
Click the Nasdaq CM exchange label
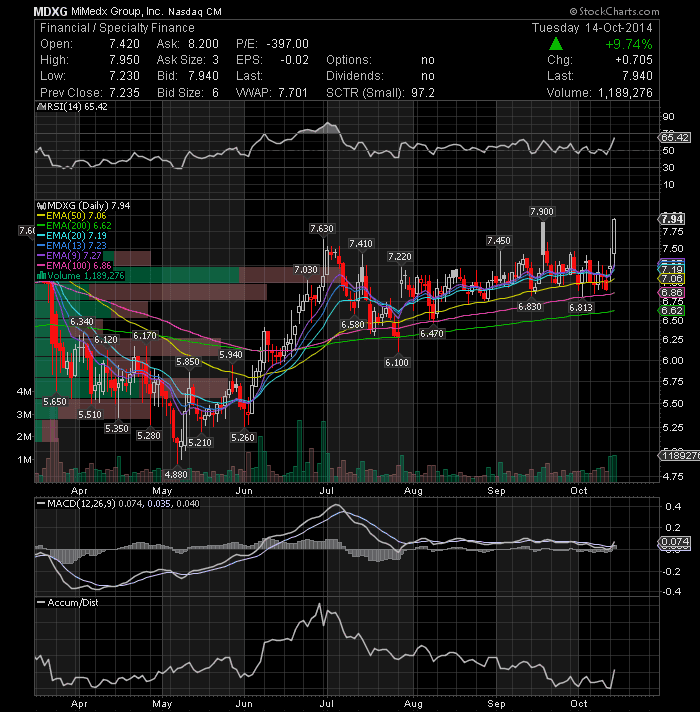195,12
